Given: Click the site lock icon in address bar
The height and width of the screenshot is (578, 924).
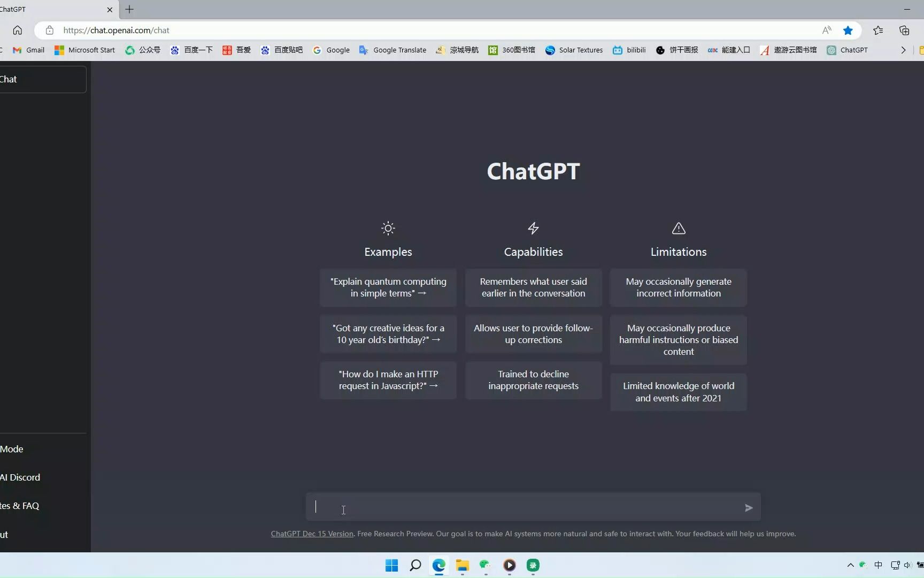Looking at the screenshot, I should (x=50, y=31).
